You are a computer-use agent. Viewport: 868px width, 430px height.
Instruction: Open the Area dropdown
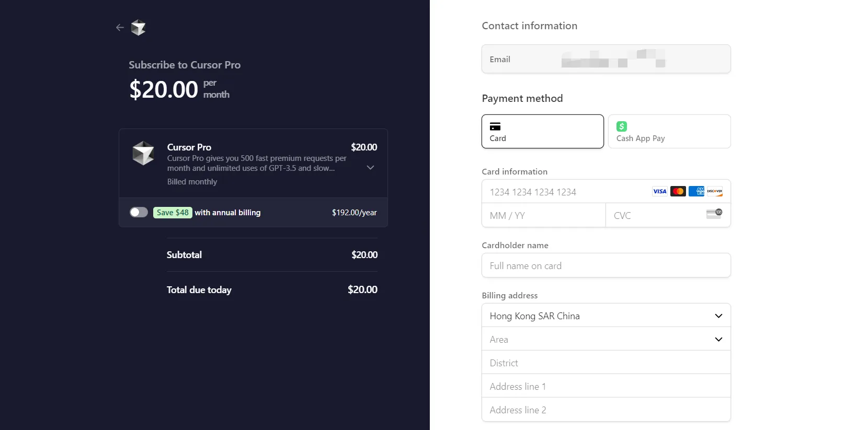pos(606,339)
